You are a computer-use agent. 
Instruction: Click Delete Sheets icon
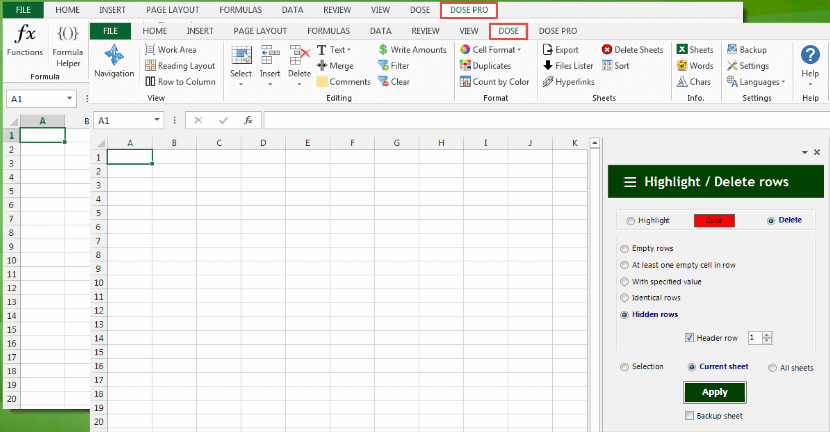click(x=607, y=49)
